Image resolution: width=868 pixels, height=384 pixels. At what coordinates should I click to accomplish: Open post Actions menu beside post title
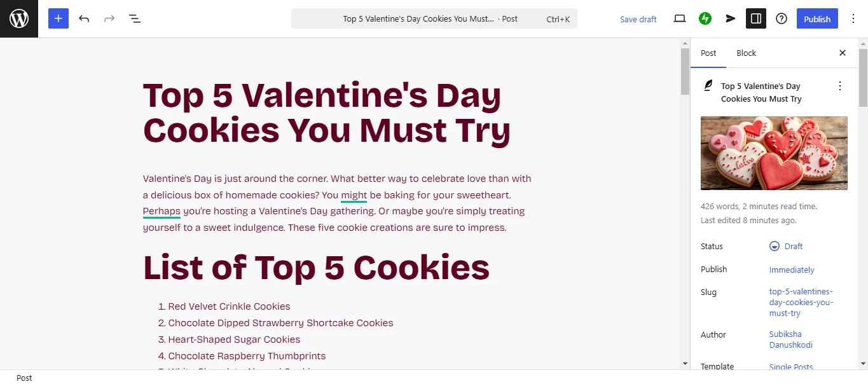pyautogui.click(x=840, y=86)
